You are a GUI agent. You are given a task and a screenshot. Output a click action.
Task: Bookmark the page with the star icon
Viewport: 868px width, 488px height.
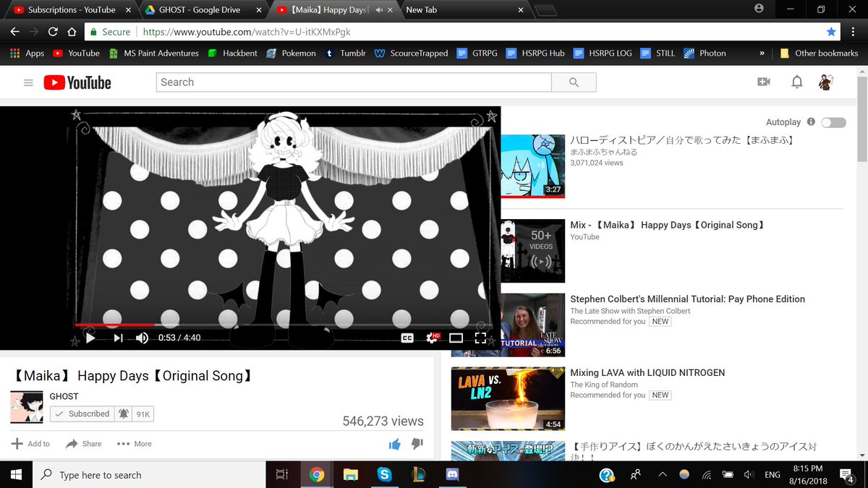[832, 32]
